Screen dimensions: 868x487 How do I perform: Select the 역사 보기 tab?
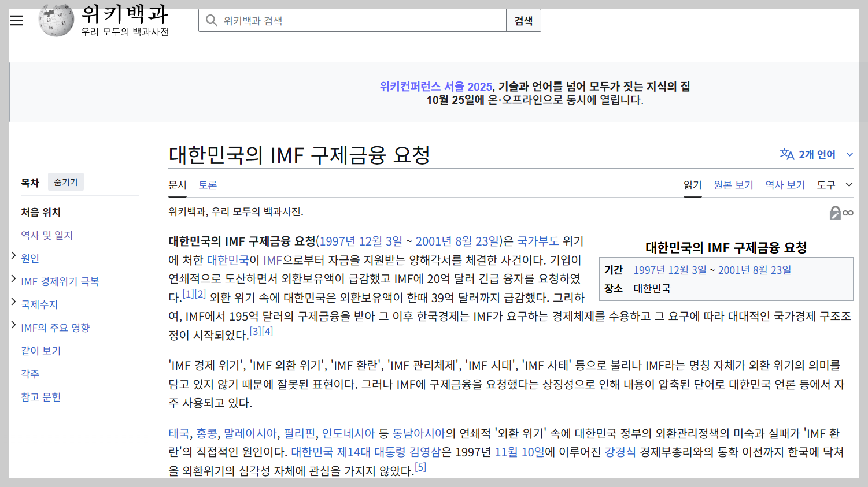(784, 185)
